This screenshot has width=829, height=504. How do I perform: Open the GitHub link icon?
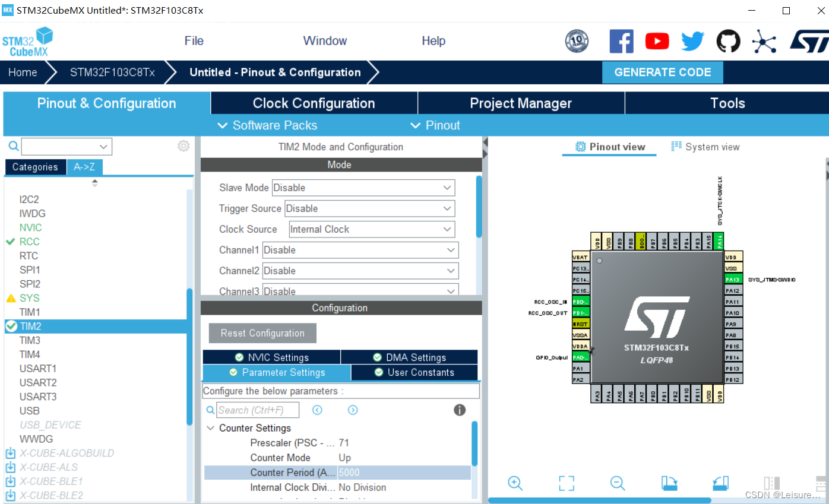[x=728, y=41]
